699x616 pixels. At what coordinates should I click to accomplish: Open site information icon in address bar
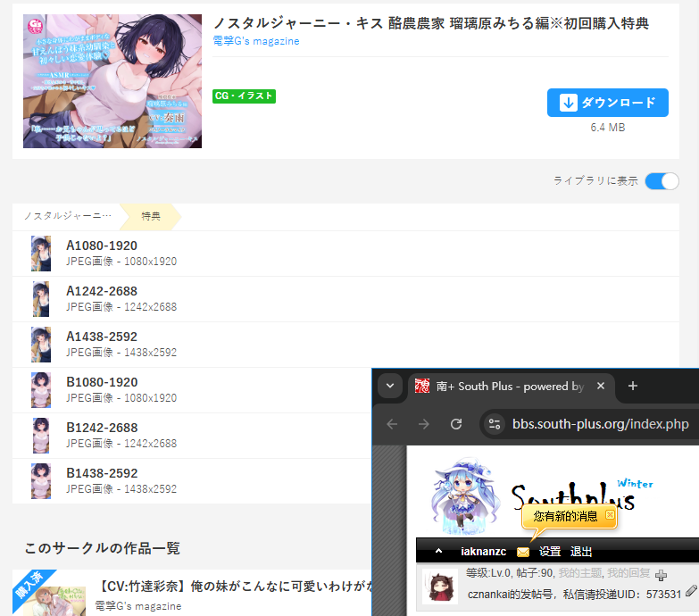(x=495, y=424)
